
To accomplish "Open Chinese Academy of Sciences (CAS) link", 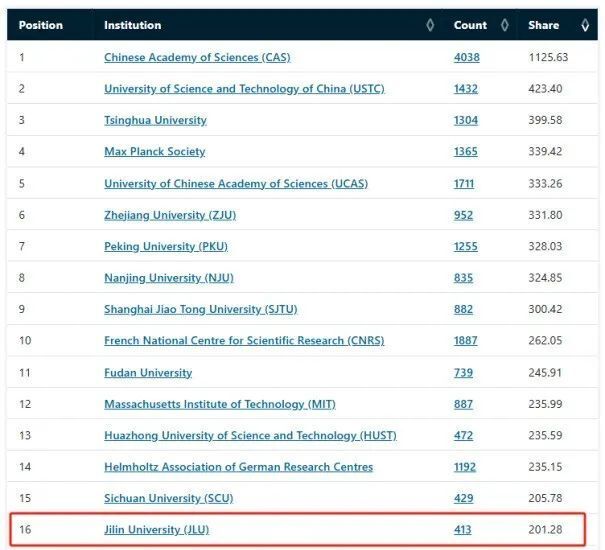I will coord(197,57).
